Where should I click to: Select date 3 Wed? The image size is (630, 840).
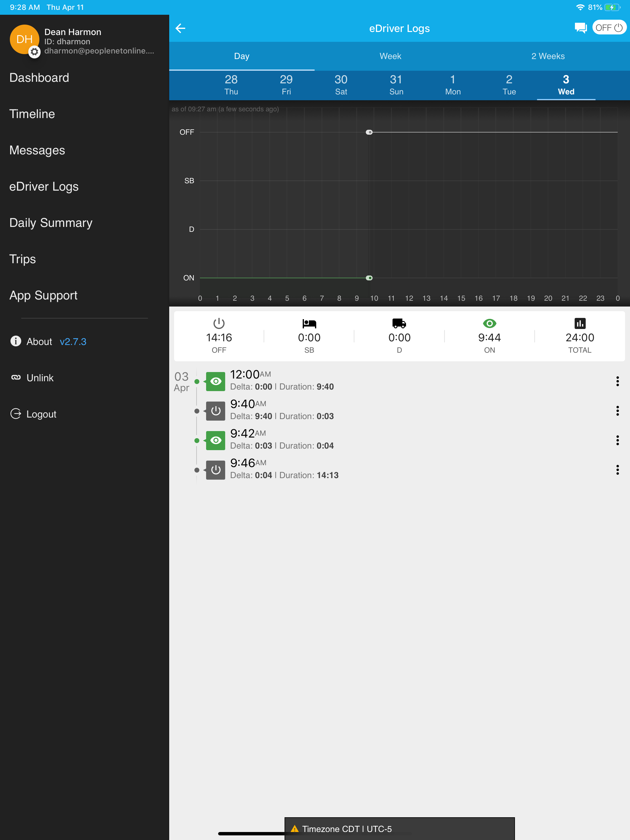click(566, 85)
